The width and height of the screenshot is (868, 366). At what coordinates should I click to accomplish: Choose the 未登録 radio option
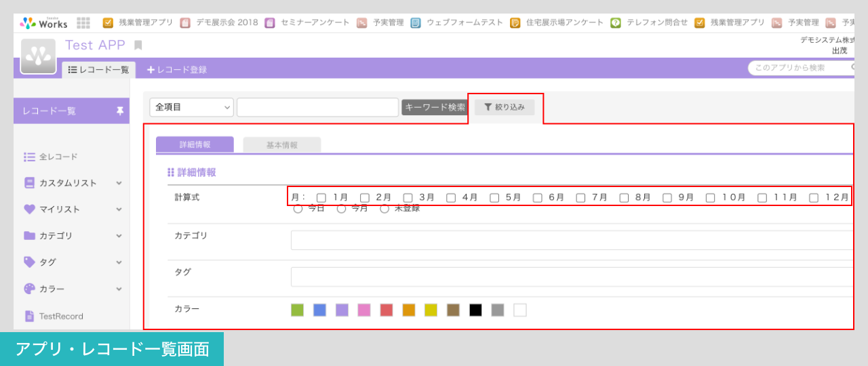[x=384, y=209]
